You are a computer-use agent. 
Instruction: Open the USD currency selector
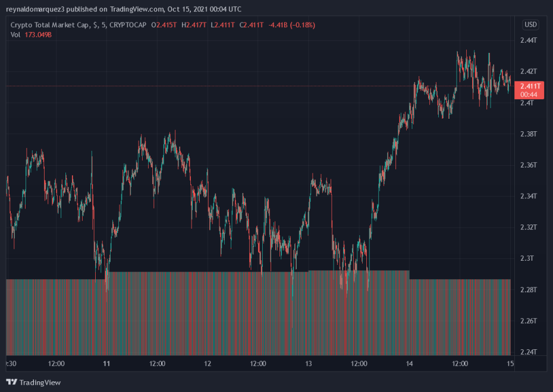pos(530,25)
